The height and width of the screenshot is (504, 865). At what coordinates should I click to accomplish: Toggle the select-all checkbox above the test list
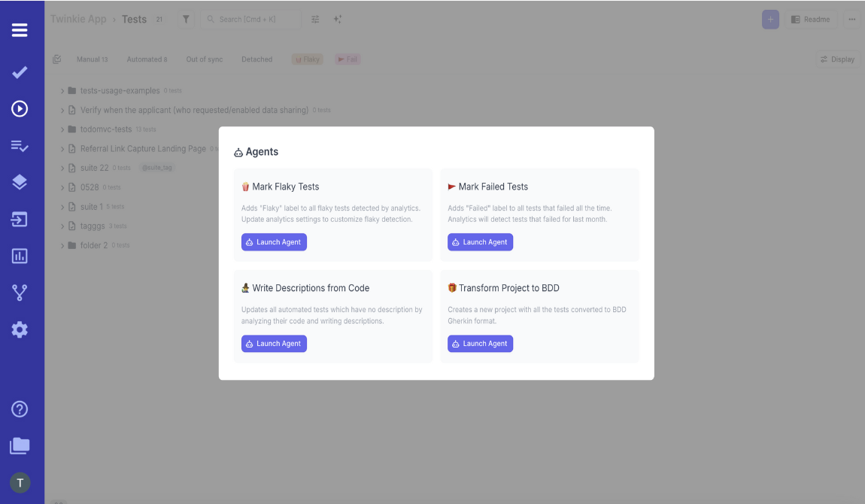click(56, 59)
